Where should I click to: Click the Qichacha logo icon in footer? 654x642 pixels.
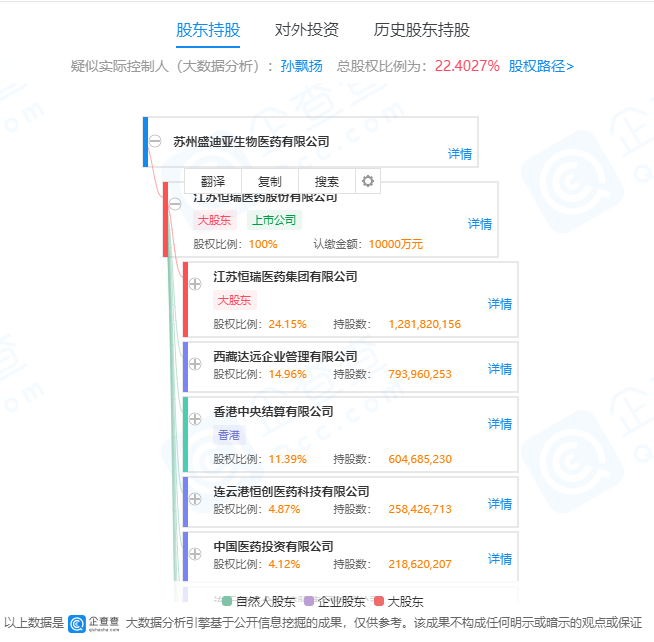click(77, 624)
